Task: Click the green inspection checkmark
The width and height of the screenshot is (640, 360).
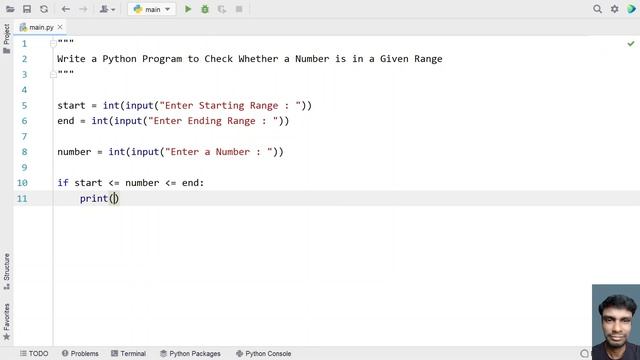Action: [631, 43]
